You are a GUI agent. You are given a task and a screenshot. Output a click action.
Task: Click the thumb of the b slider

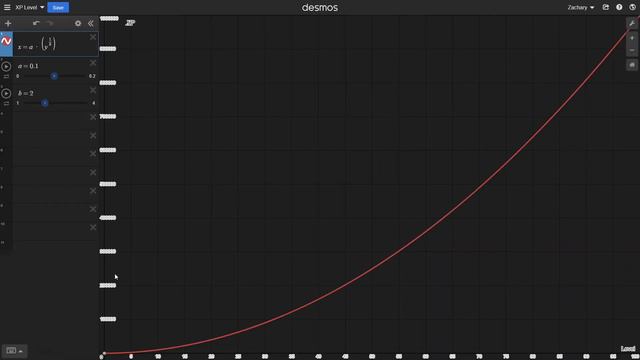tap(45, 103)
